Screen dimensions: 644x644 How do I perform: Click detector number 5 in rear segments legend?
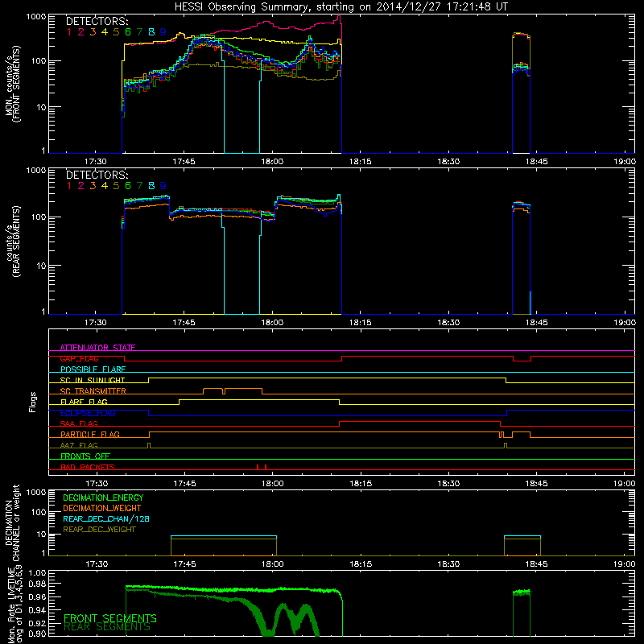[116, 186]
